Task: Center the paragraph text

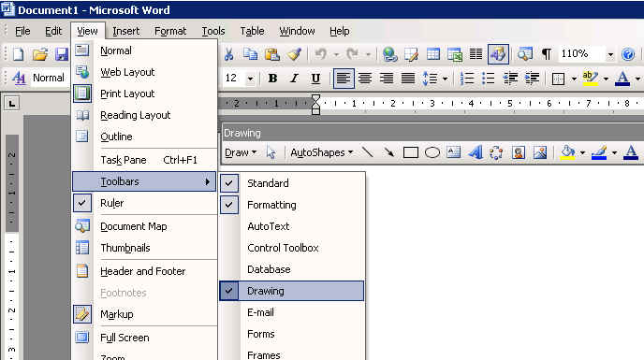Action: pos(365,78)
